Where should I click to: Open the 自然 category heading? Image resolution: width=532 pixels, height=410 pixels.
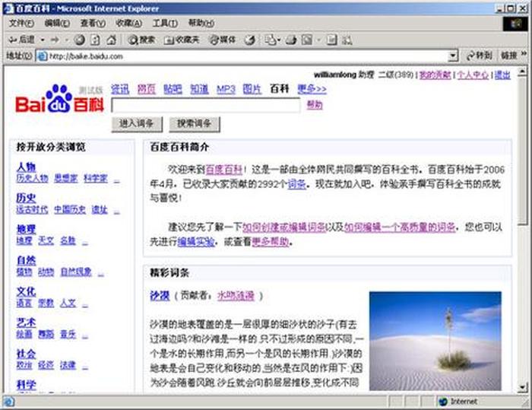click(x=26, y=261)
